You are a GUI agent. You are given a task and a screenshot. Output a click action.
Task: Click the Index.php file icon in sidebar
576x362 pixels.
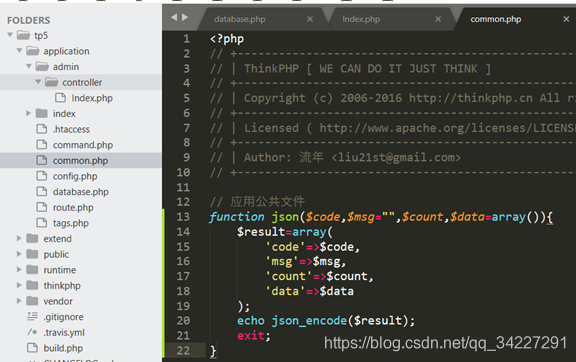click(x=60, y=98)
